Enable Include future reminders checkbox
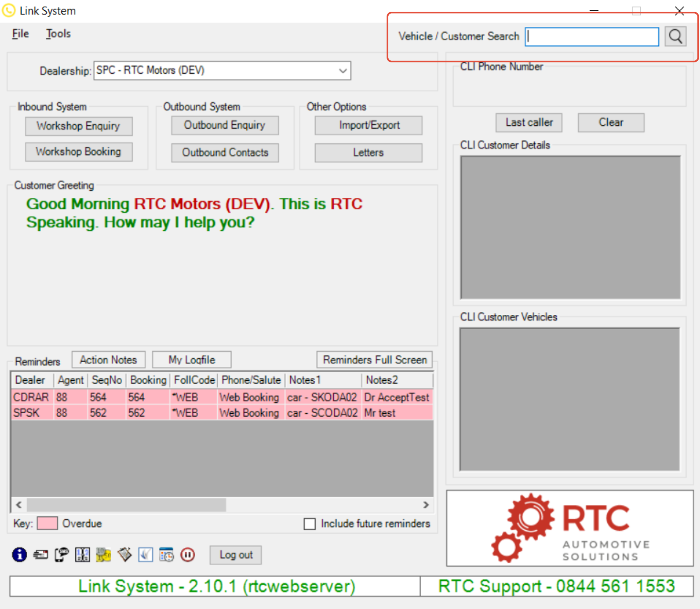Image resolution: width=700 pixels, height=609 pixels. [x=310, y=524]
